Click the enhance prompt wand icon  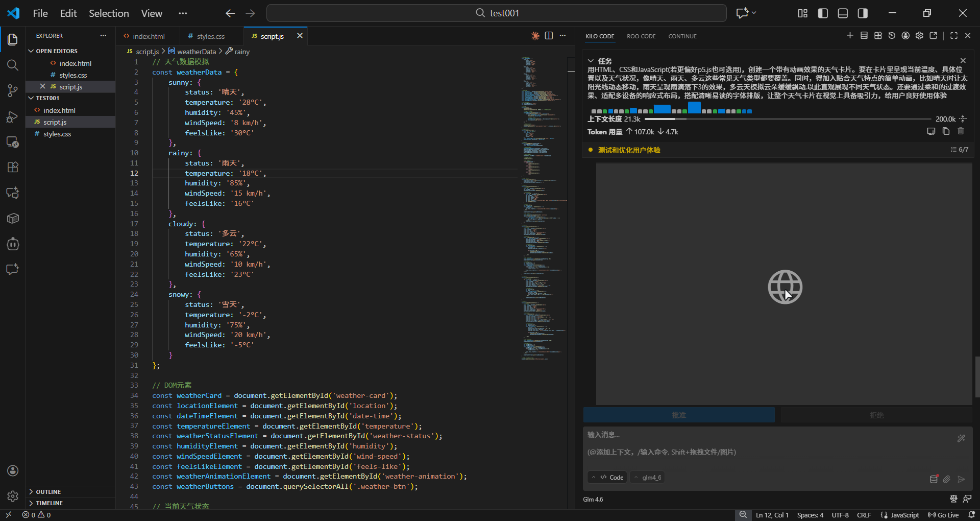961,438
